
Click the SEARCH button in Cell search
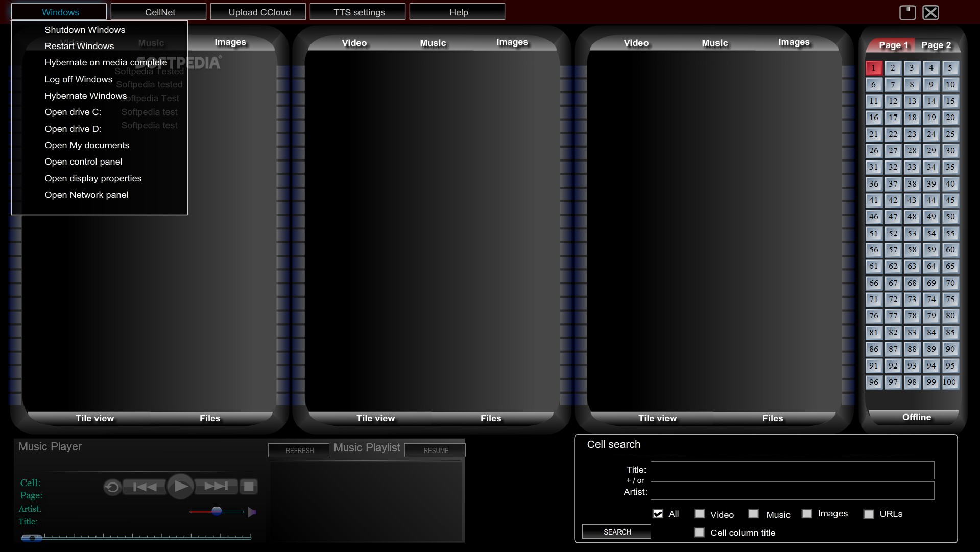[x=616, y=532]
